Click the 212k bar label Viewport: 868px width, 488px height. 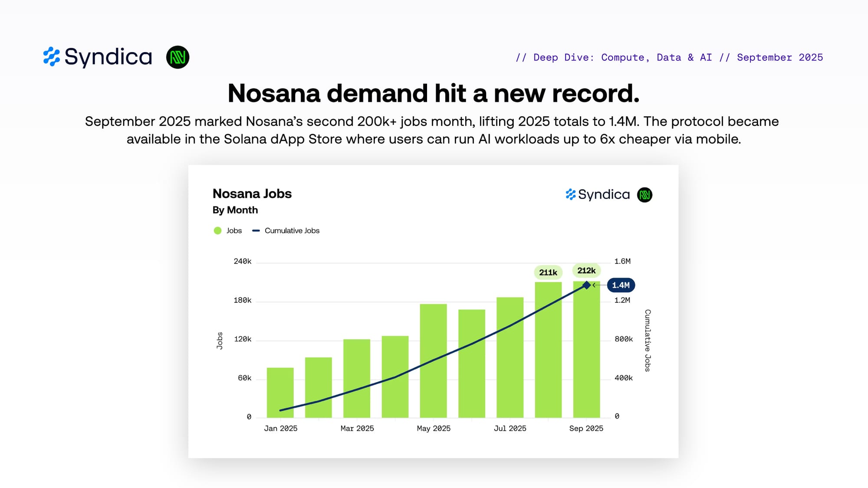(x=586, y=271)
